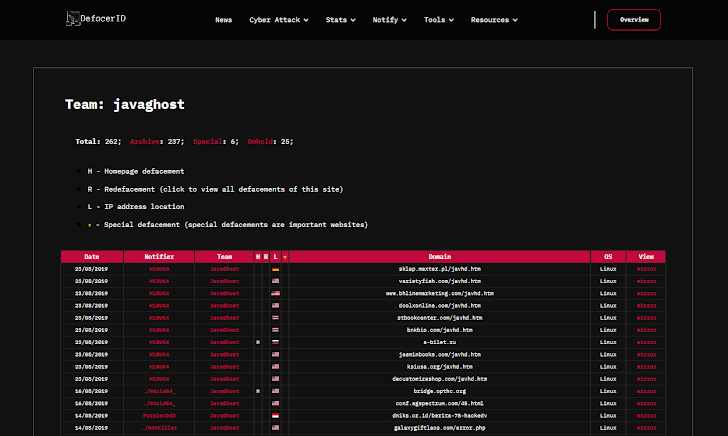Image resolution: width=728 pixels, height=436 pixels.
Task: Expand the Tools dropdown menu
Action: 439,20
